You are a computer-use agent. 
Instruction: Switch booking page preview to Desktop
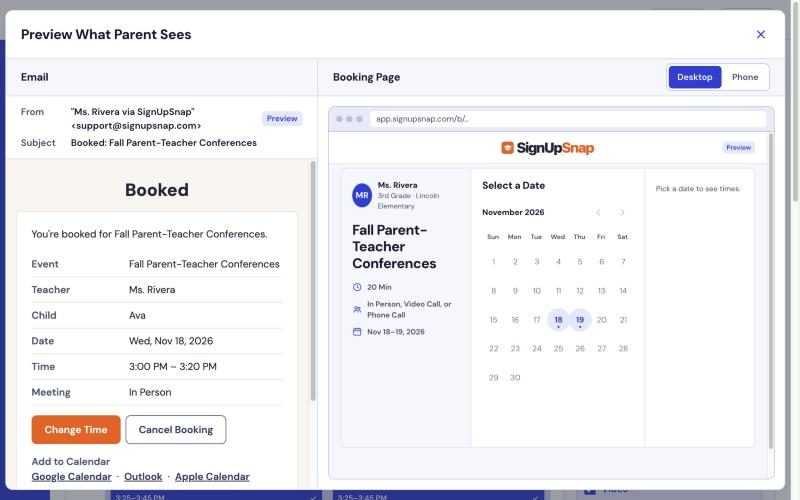coord(694,77)
